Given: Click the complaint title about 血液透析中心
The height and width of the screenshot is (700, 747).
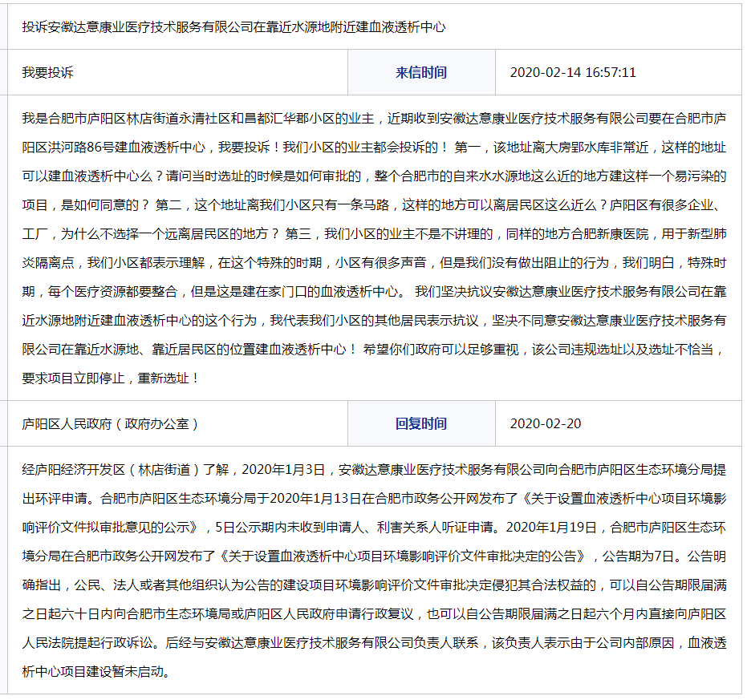Looking at the screenshot, I should 233,27.
